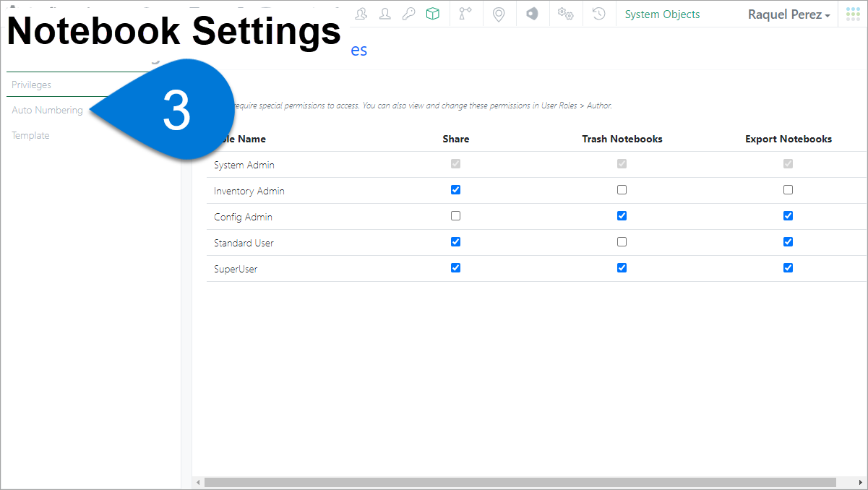Select the System Admin role name
The height and width of the screenshot is (490, 868).
[x=244, y=165]
